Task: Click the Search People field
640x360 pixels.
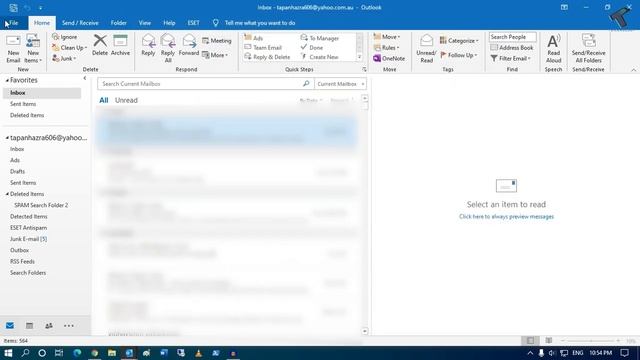Action: tap(513, 37)
